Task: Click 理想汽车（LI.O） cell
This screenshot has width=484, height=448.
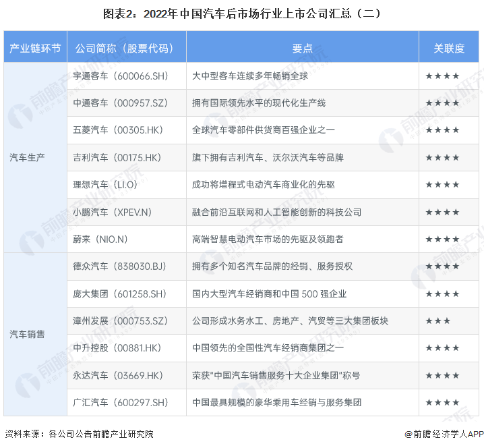Action: (127, 185)
